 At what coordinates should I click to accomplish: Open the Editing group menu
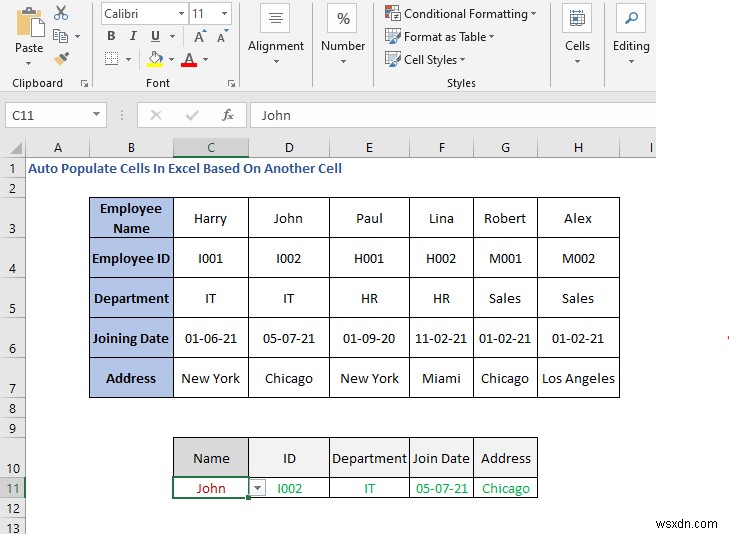point(631,35)
